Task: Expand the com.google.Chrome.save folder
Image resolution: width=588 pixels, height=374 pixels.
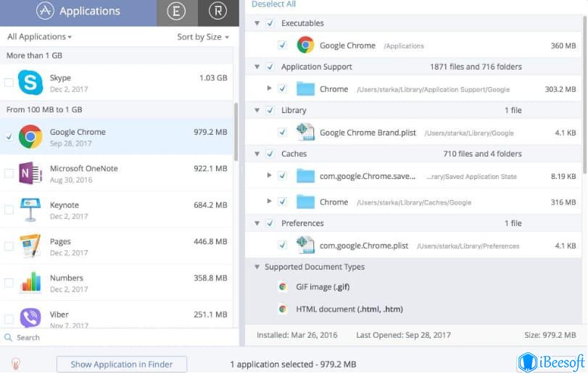Action: point(269,175)
